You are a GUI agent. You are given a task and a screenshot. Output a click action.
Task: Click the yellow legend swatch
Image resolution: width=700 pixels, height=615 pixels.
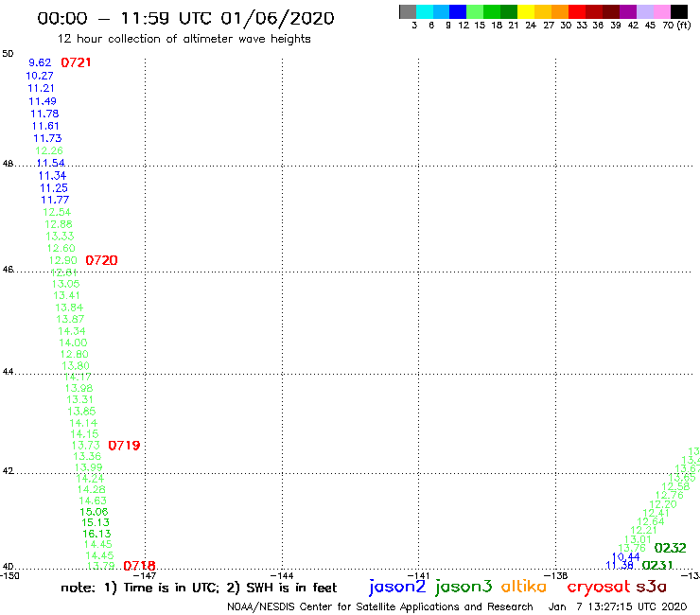[x=526, y=11]
